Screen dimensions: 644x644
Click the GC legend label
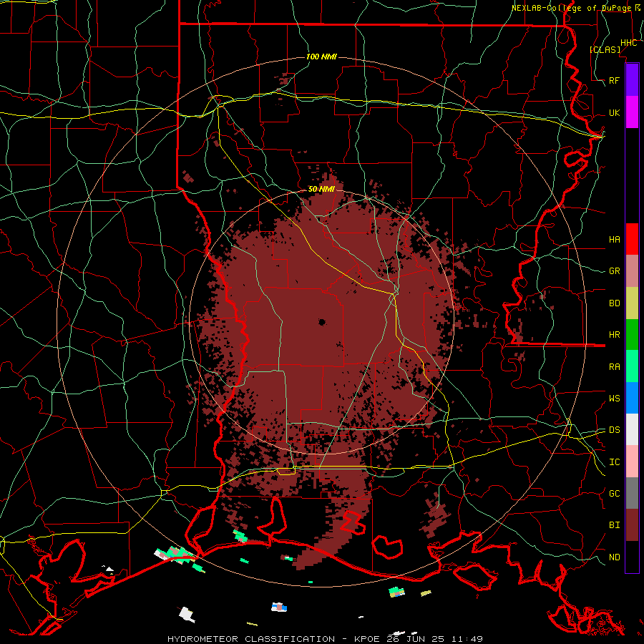pyautogui.click(x=614, y=494)
